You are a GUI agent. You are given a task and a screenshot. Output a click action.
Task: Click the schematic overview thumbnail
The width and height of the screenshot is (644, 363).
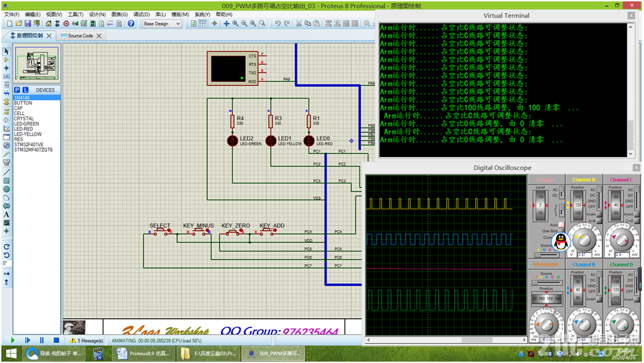pyautogui.click(x=37, y=63)
